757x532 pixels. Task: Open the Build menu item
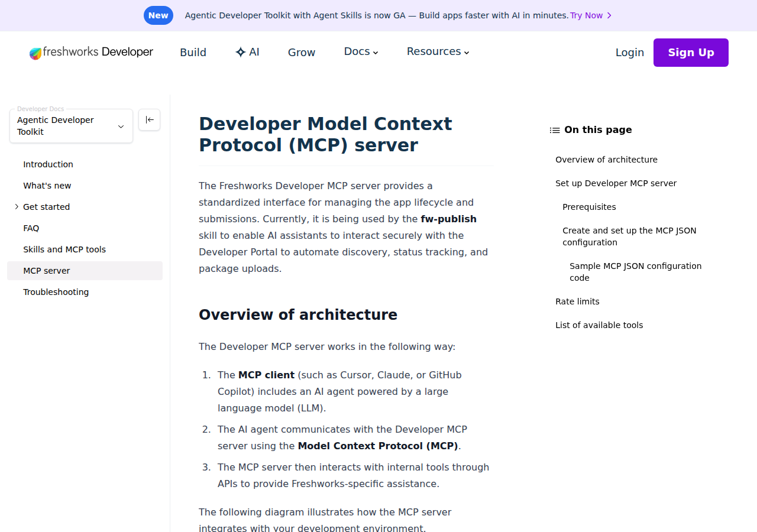(193, 53)
